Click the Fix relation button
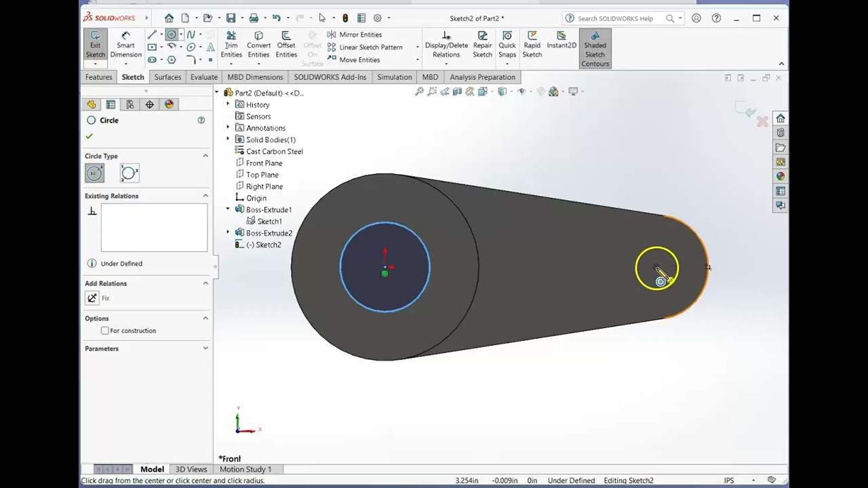This screenshot has width=868, height=488. [92, 298]
